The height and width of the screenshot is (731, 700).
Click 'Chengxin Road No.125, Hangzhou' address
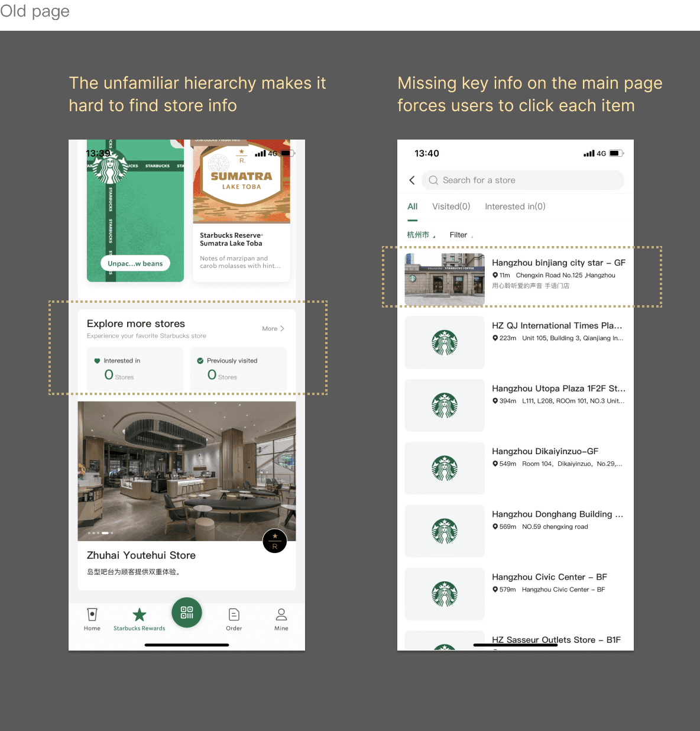point(566,275)
